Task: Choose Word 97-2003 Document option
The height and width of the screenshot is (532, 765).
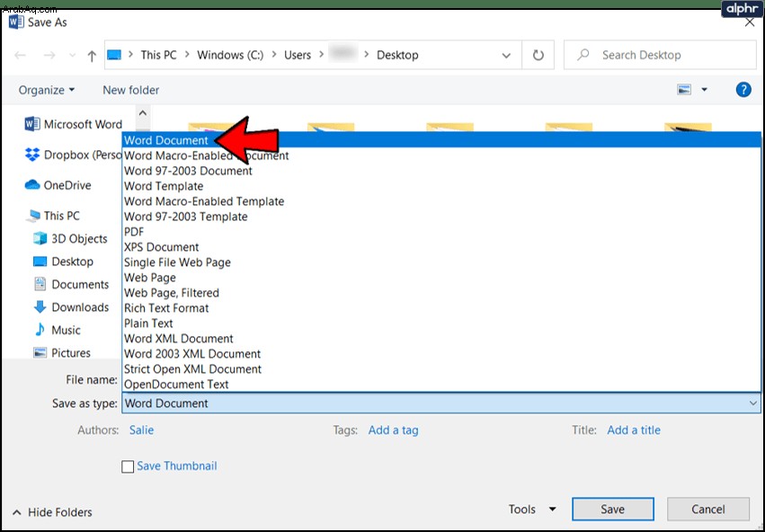Action: pos(441,171)
